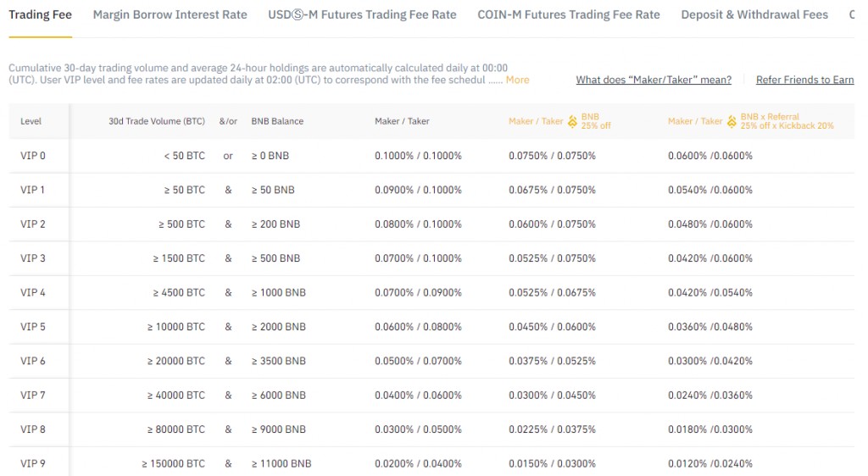Screen dimensions: 868x476
Task: Click the '0.0120% /0.0240%' referral fee cell
Action: tap(709, 463)
